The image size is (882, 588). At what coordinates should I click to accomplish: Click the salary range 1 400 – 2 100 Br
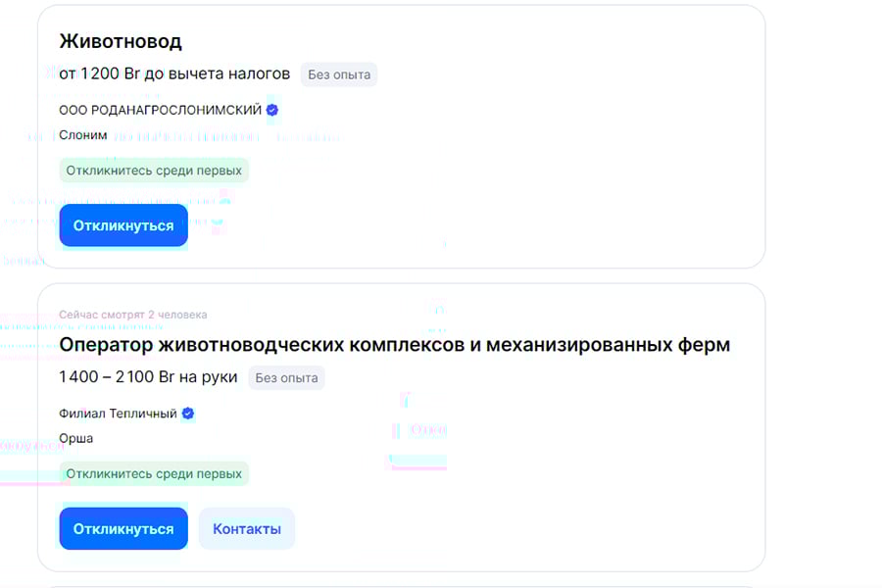click(147, 377)
